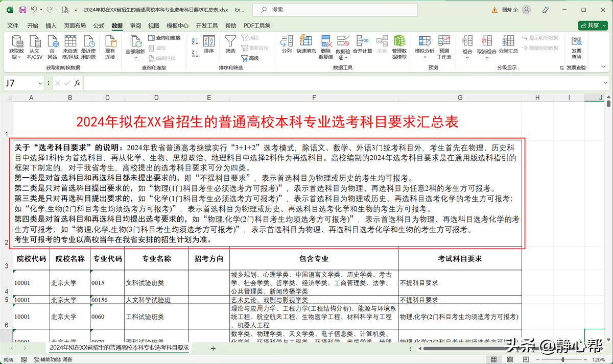Viewport: 613px width, 364px height.
Task: Switch to the Insert (插入) tab
Action: coord(51,26)
